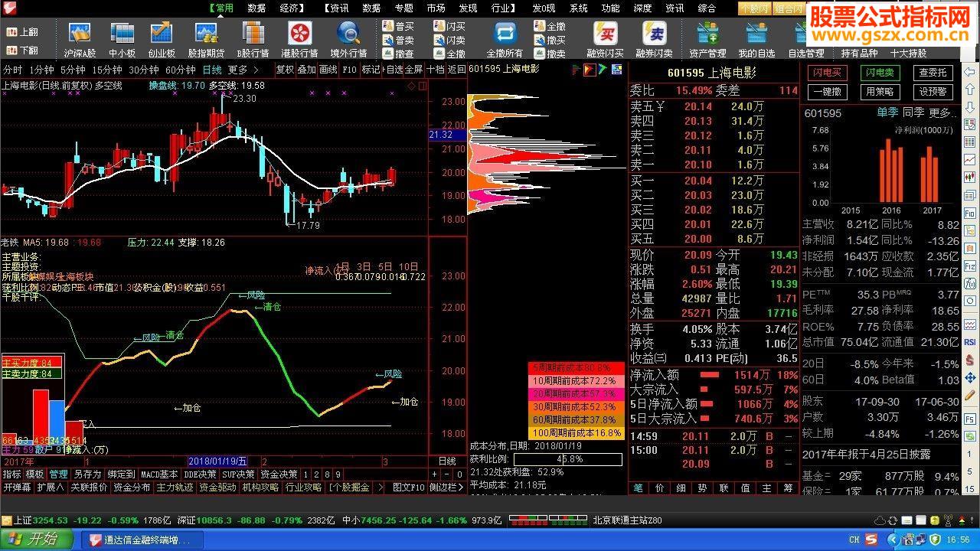Toggle 叠加 overlay mode
Viewport: 980px width, 551px height.
pos(306,70)
